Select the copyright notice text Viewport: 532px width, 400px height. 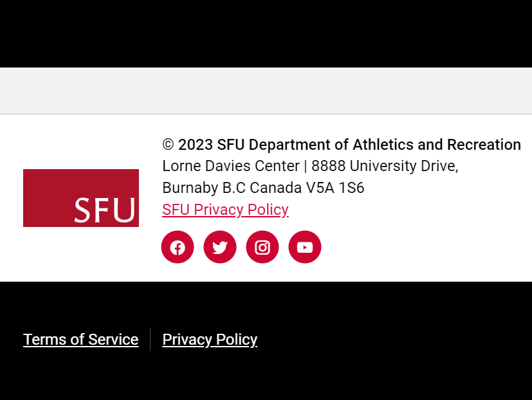click(x=341, y=145)
